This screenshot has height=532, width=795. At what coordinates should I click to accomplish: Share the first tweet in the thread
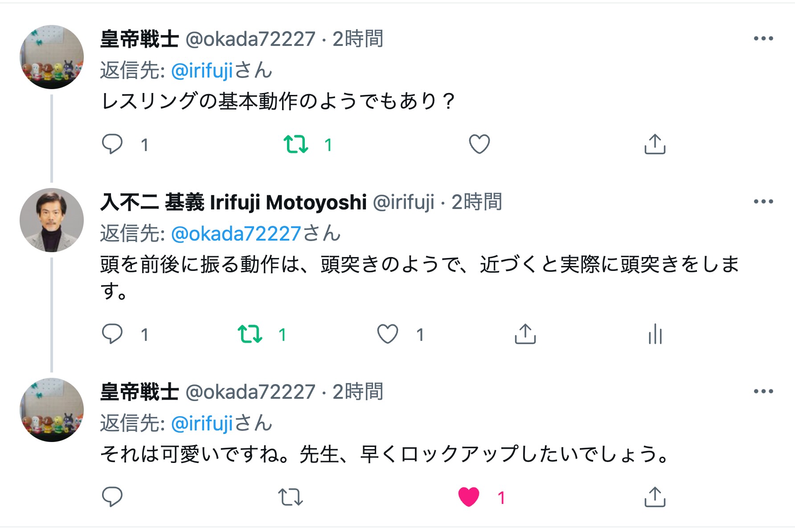tap(655, 144)
